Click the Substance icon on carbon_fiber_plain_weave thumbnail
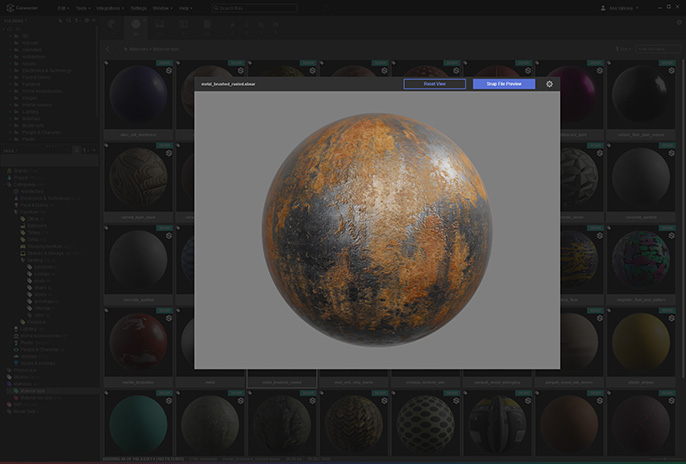This screenshot has width=686, height=464. pos(671,70)
